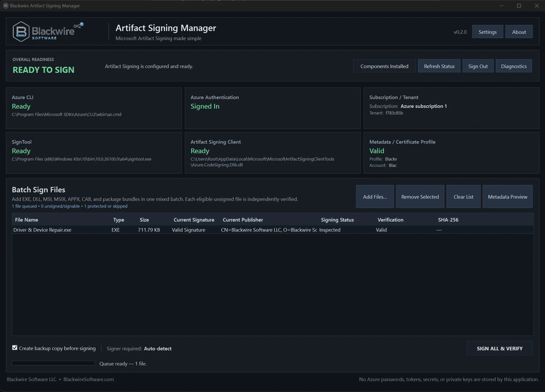Click the Azure subscription 1 value

pos(424,106)
